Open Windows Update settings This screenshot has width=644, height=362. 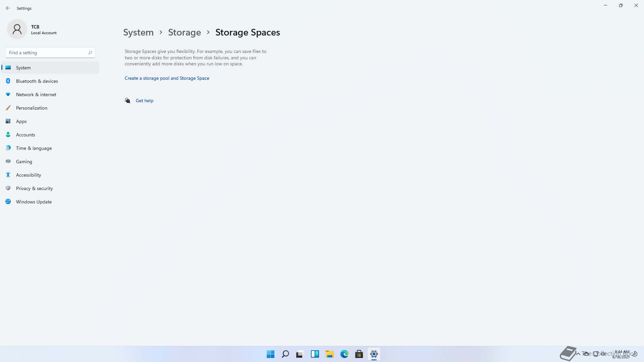coord(50,202)
